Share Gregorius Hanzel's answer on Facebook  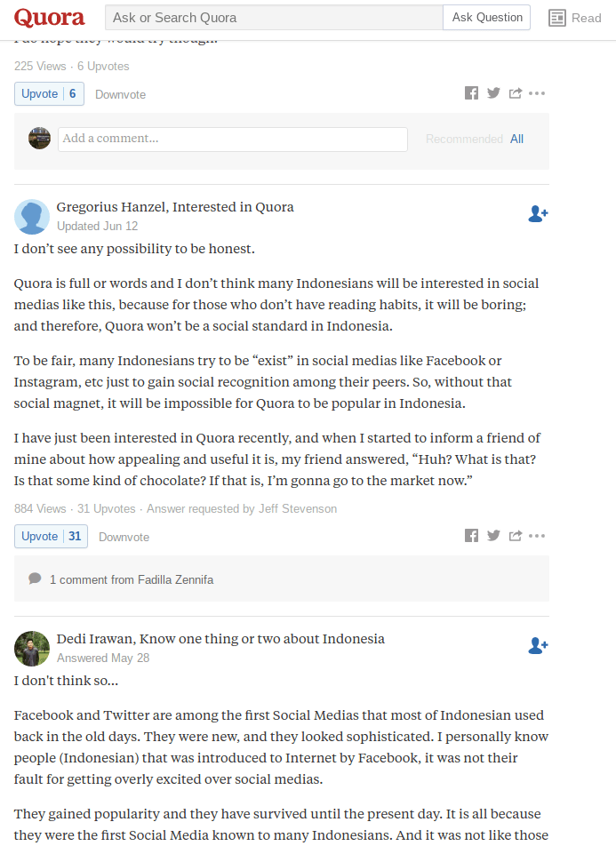pyautogui.click(x=471, y=536)
